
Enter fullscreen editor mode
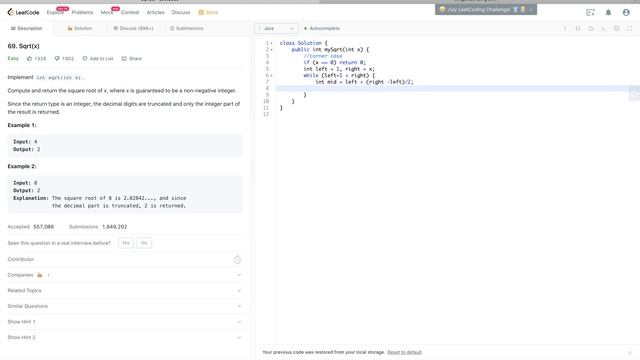tap(629, 29)
